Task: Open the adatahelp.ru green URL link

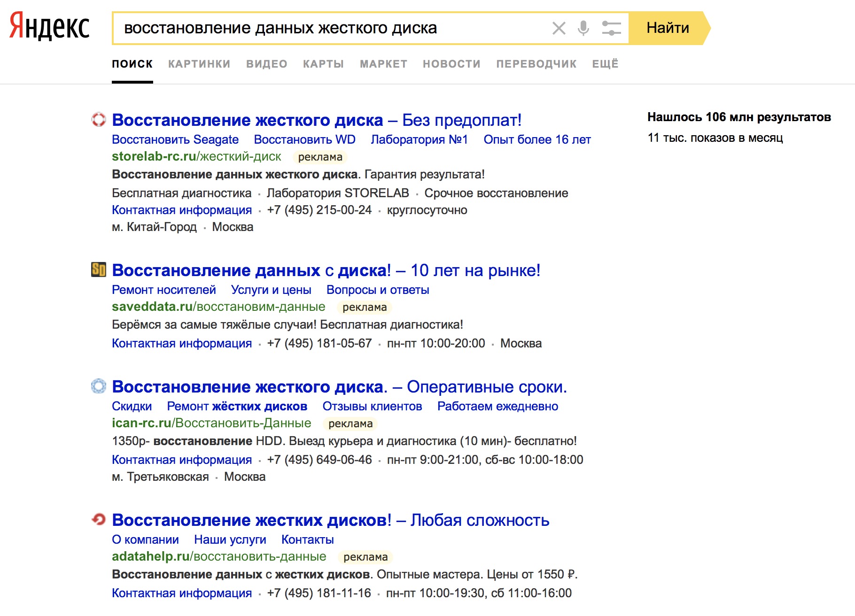Action: point(219,556)
